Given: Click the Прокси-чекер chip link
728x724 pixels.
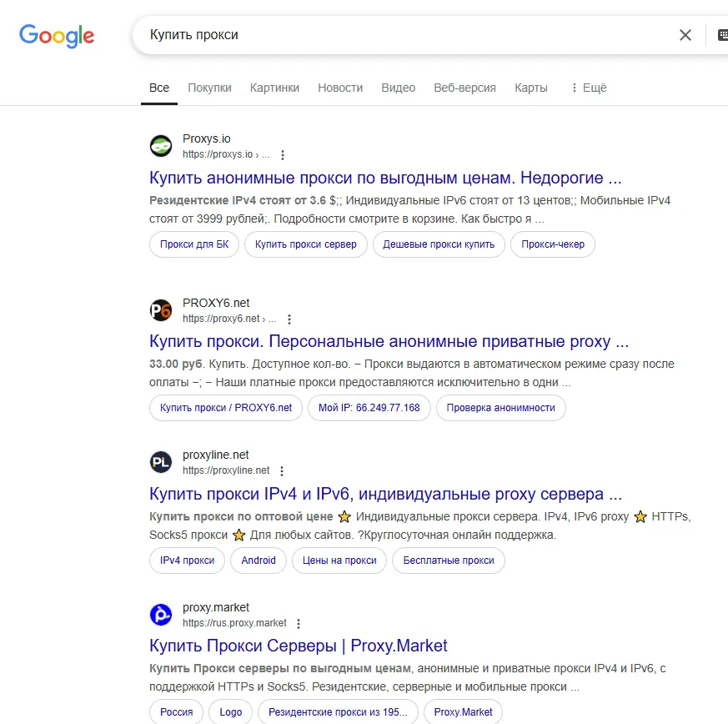Looking at the screenshot, I should (553, 244).
